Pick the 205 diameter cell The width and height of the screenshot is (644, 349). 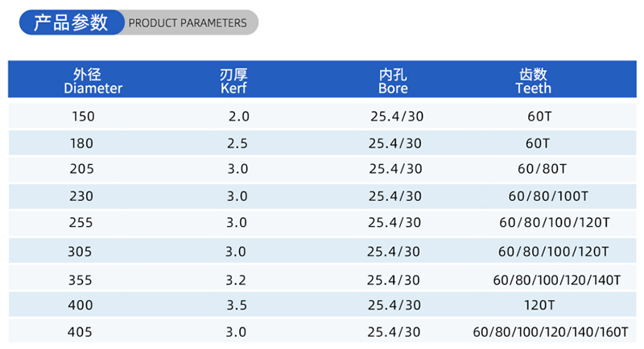tap(83, 169)
